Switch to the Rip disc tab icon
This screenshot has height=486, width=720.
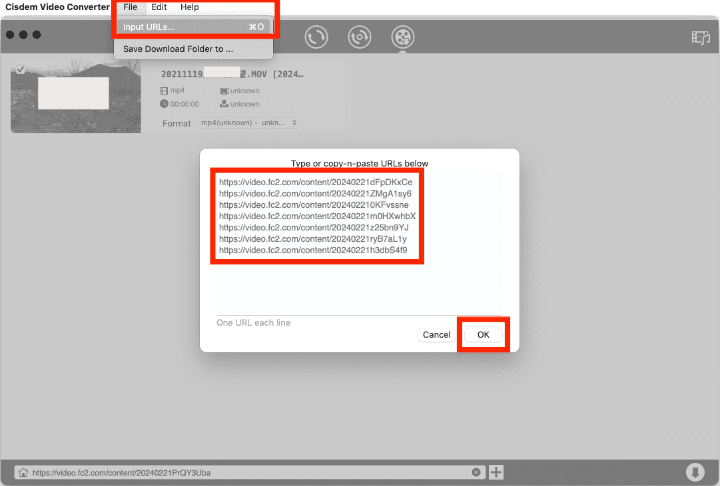359,37
